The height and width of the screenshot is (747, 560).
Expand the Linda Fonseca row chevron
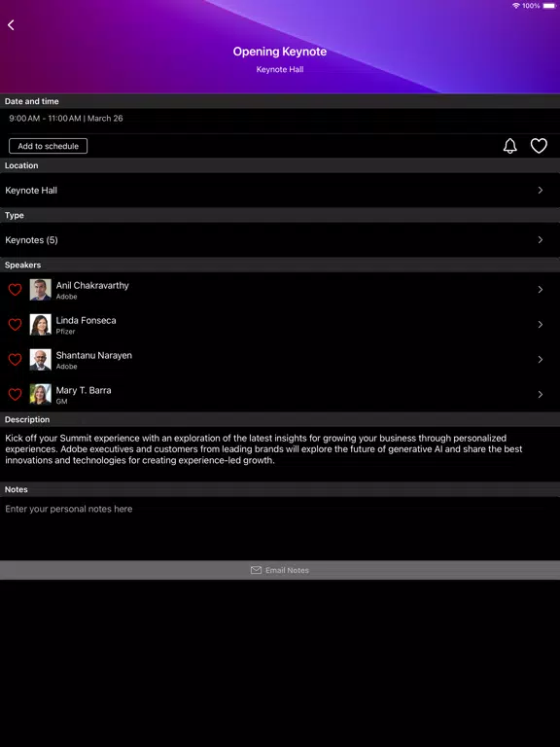click(x=540, y=325)
